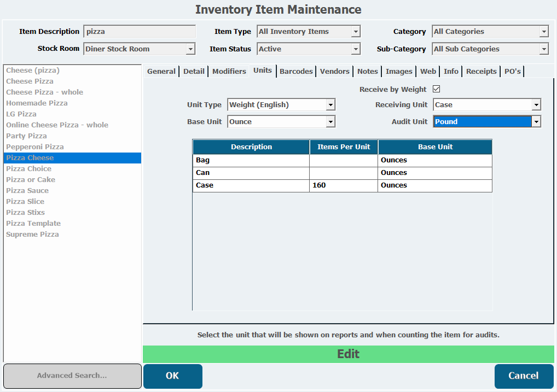Select the Case row's Items Per Unit cell
Viewport: 557px width, 392px height.
(343, 185)
